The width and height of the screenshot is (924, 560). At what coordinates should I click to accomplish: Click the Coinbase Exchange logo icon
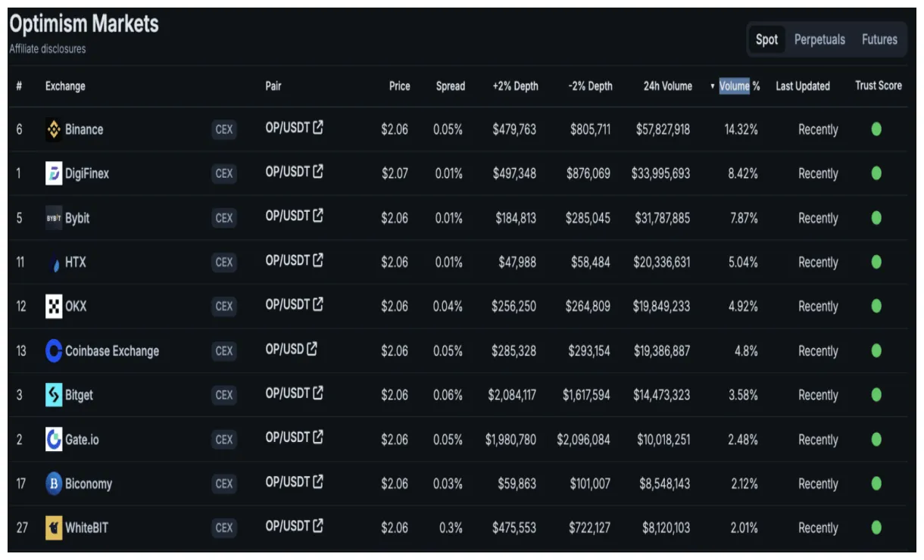point(54,350)
